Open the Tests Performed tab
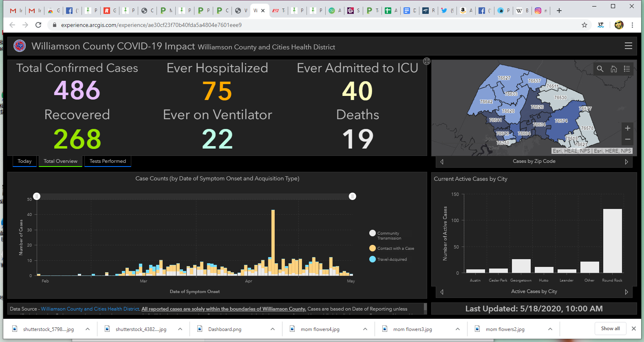The image size is (644, 342). (x=108, y=161)
